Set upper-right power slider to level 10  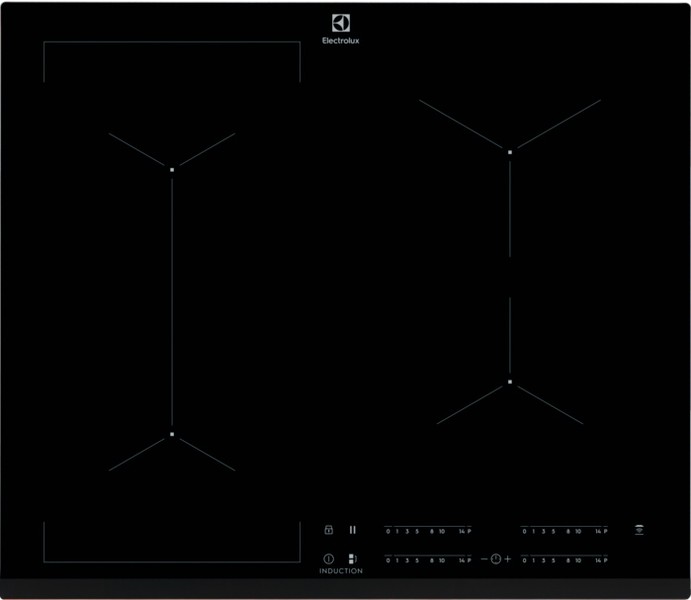coord(578,531)
